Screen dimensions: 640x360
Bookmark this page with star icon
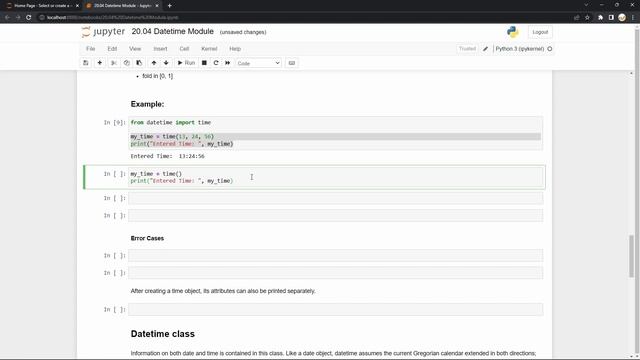click(587, 18)
